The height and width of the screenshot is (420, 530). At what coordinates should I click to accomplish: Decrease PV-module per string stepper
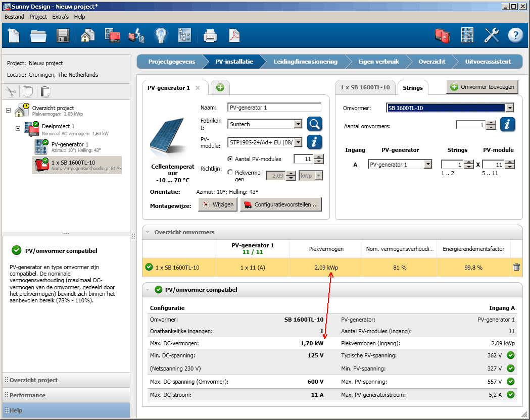pos(510,167)
